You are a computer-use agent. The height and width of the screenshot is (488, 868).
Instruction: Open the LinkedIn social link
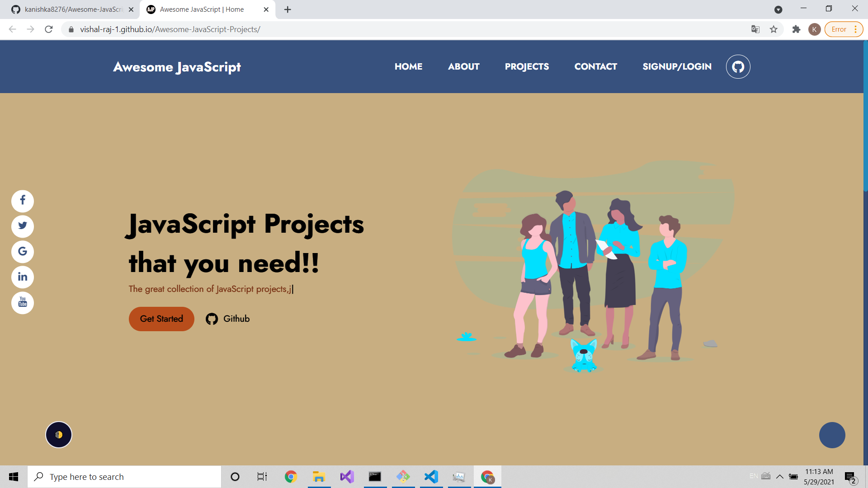pyautogui.click(x=23, y=277)
